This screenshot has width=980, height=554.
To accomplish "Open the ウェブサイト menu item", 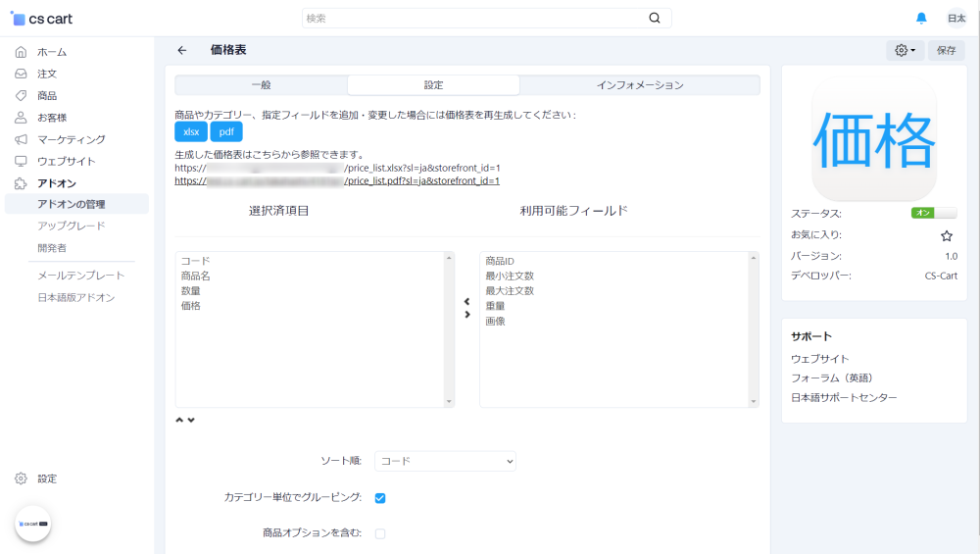I will pos(67,162).
